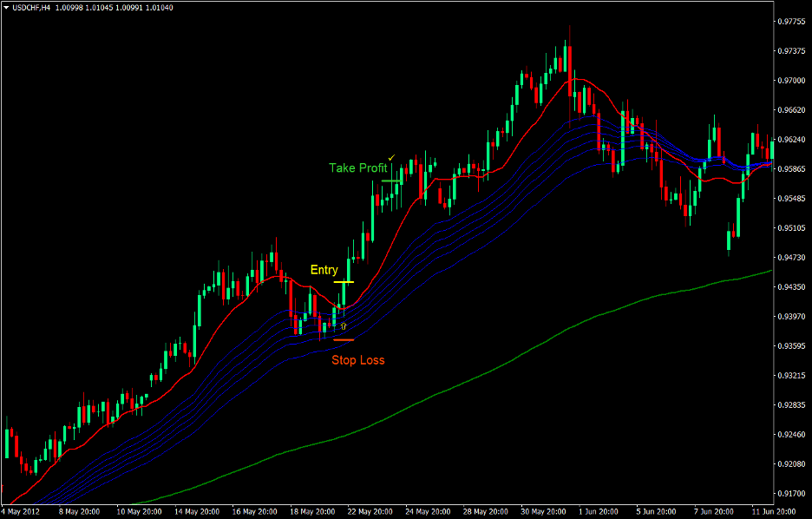Click the 0.94350 price axis label
Viewport: 812px width, 519px height.
[x=792, y=287]
